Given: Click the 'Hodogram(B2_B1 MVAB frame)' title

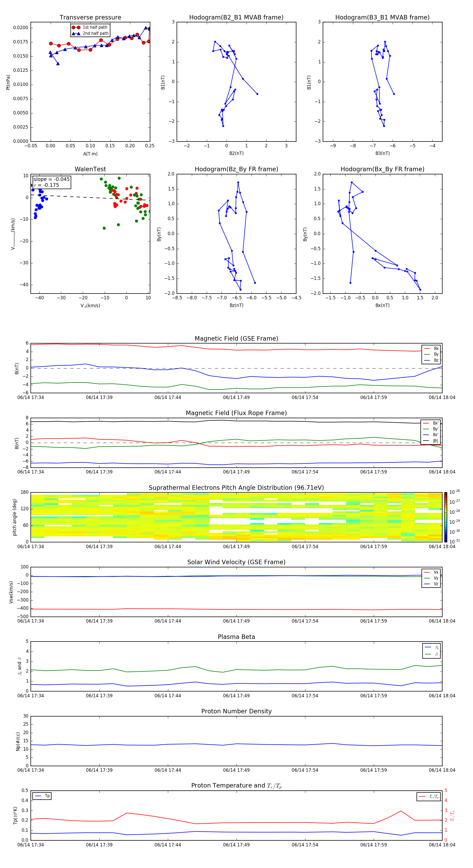Looking at the screenshot, I should pos(236,18).
